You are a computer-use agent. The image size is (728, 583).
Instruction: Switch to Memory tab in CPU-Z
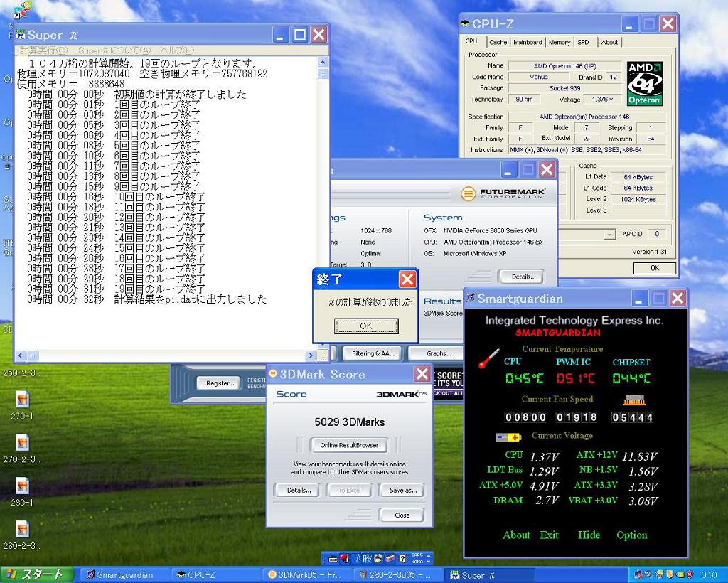(x=560, y=42)
